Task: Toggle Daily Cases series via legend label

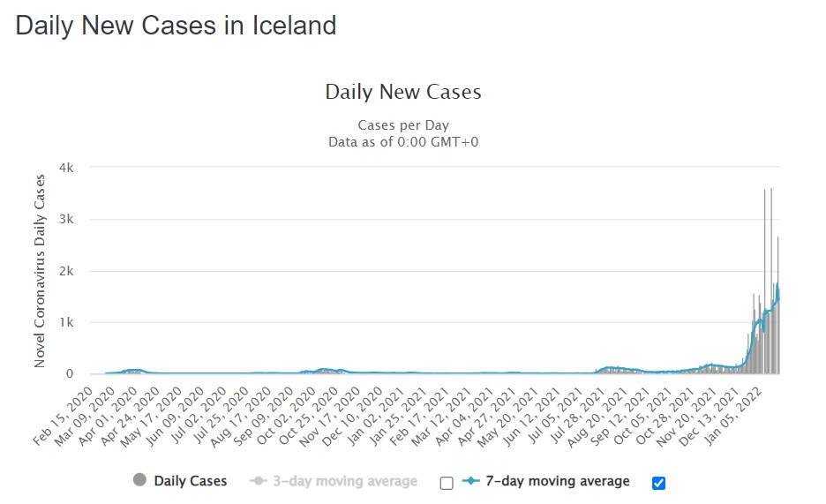Action: 190,481
